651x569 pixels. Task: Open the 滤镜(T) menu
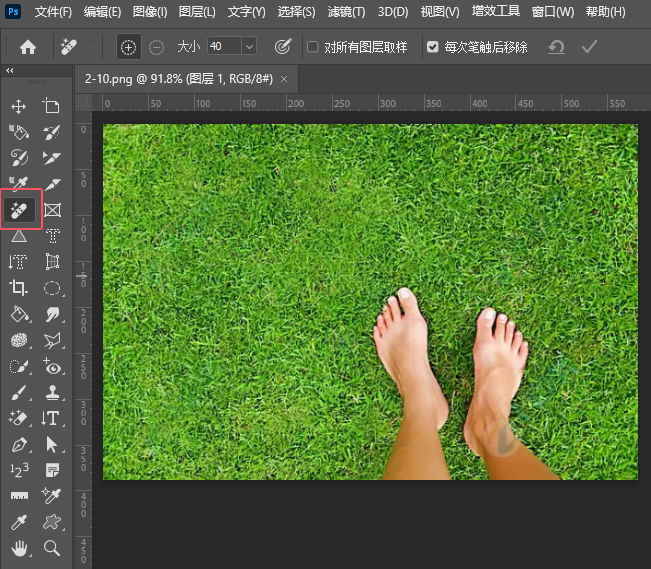[x=346, y=12]
